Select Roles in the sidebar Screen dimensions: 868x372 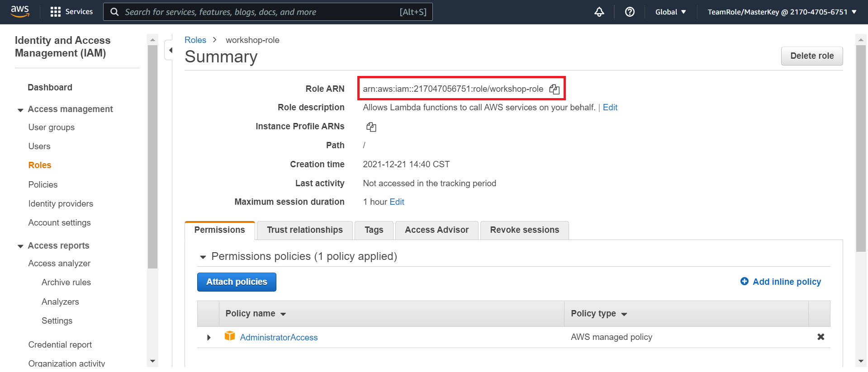pos(40,165)
